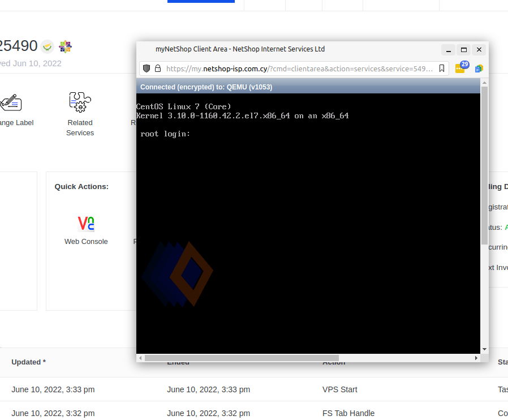Bookmark this page icon in address bar

coord(442,68)
